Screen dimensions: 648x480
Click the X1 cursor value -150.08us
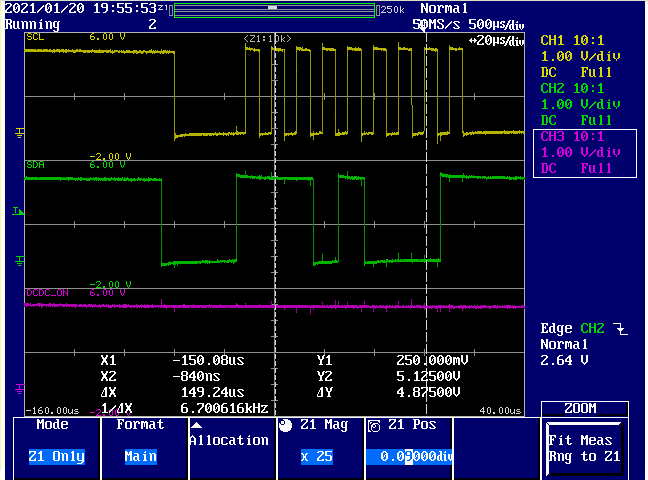tap(208, 361)
